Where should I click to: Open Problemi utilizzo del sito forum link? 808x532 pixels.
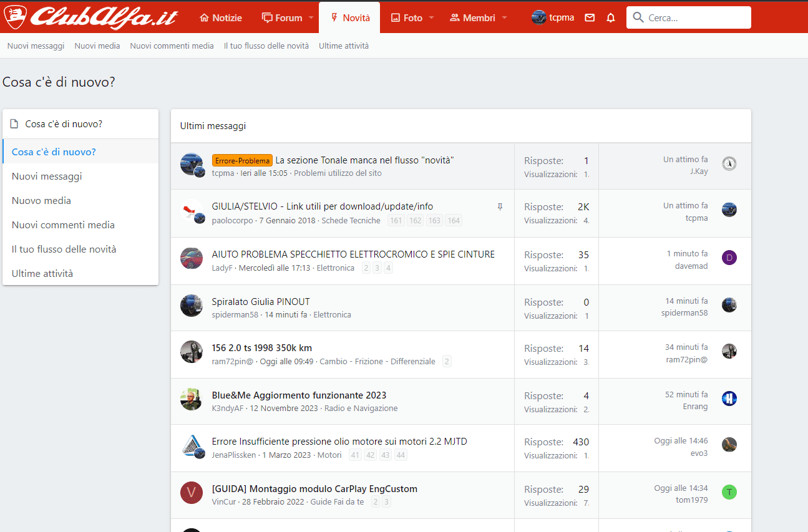click(338, 173)
